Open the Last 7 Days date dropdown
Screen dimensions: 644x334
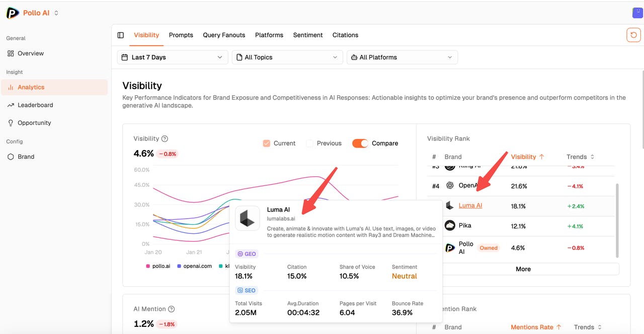pyautogui.click(x=173, y=57)
